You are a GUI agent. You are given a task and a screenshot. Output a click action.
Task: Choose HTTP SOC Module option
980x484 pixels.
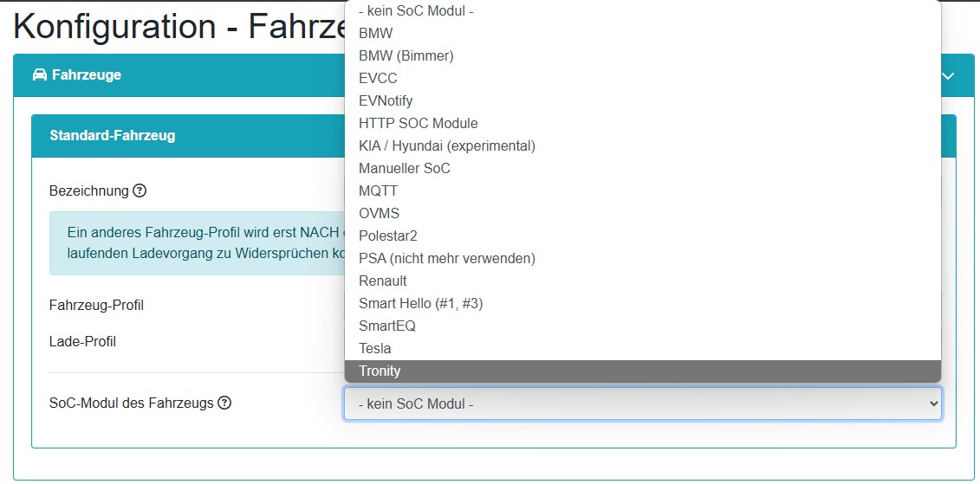tap(419, 123)
